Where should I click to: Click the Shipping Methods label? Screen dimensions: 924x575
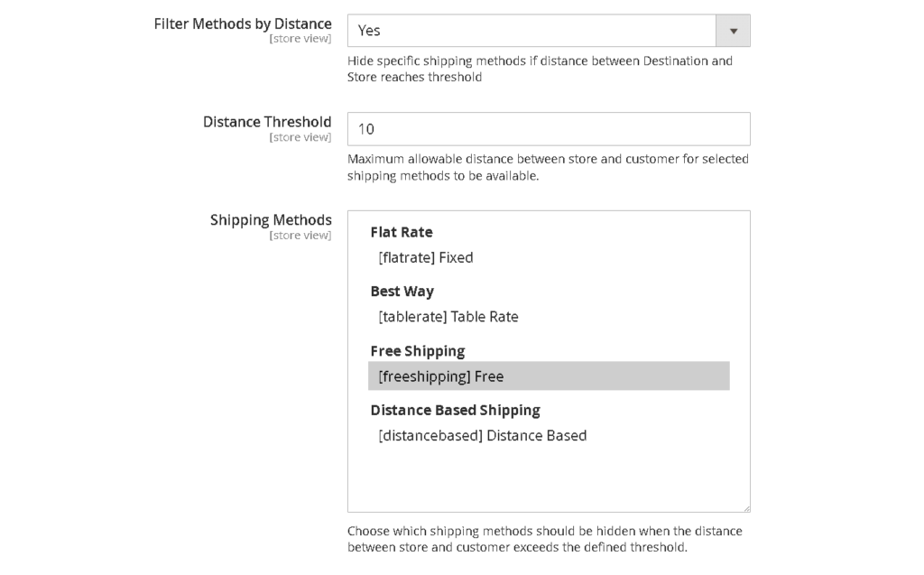[x=270, y=219]
